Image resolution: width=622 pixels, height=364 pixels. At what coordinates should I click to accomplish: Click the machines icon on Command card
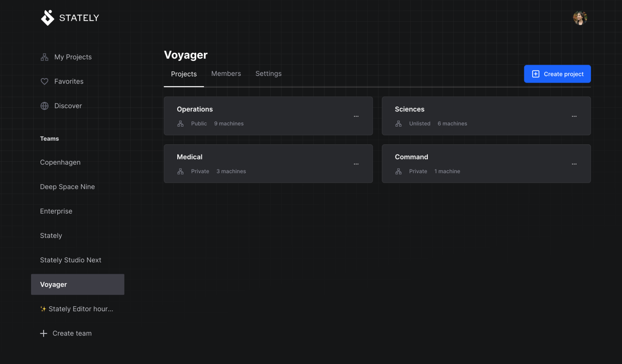[x=399, y=171]
